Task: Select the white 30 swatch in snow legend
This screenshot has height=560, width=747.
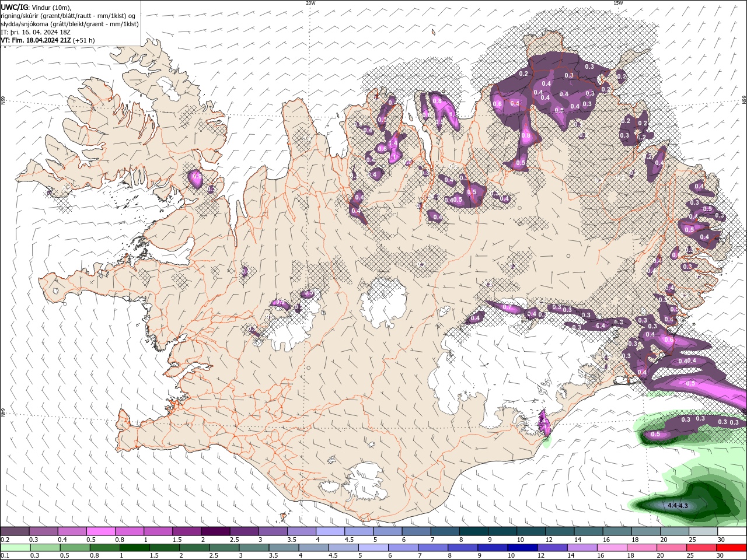Action: pyautogui.click(x=732, y=531)
